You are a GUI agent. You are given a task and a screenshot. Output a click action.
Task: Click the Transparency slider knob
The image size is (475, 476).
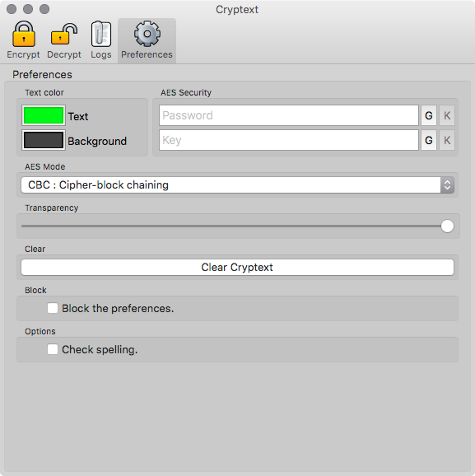pyautogui.click(x=447, y=226)
